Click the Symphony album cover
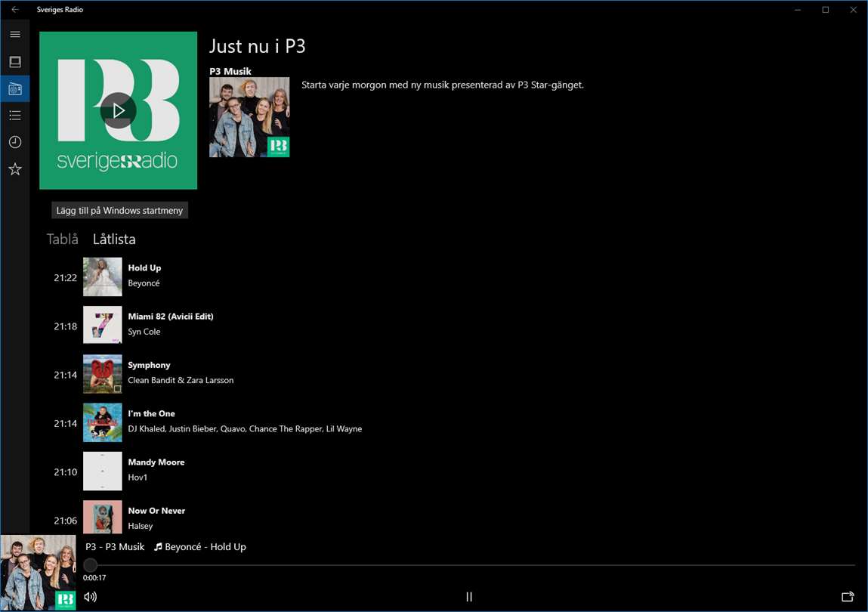This screenshot has width=868, height=612. [x=103, y=374]
